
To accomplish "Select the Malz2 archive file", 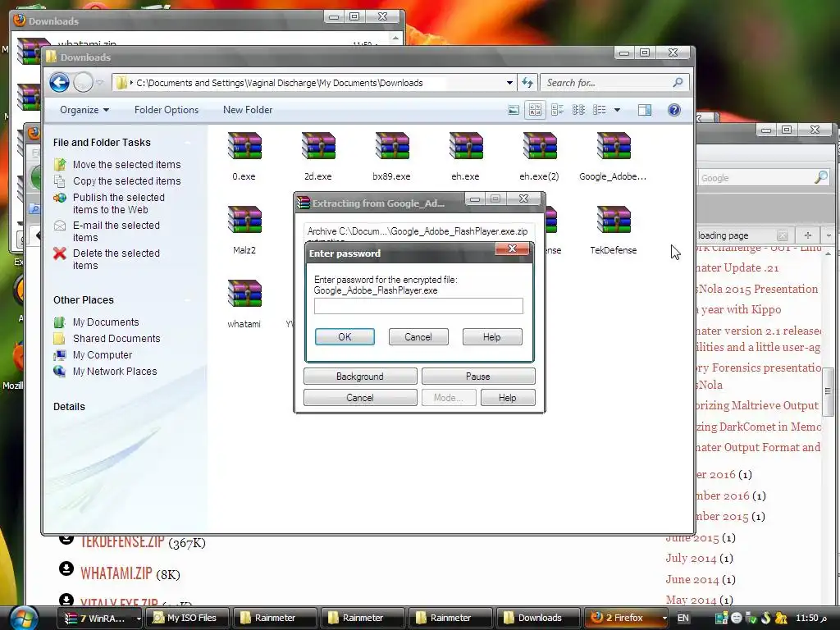I will tap(244, 231).
